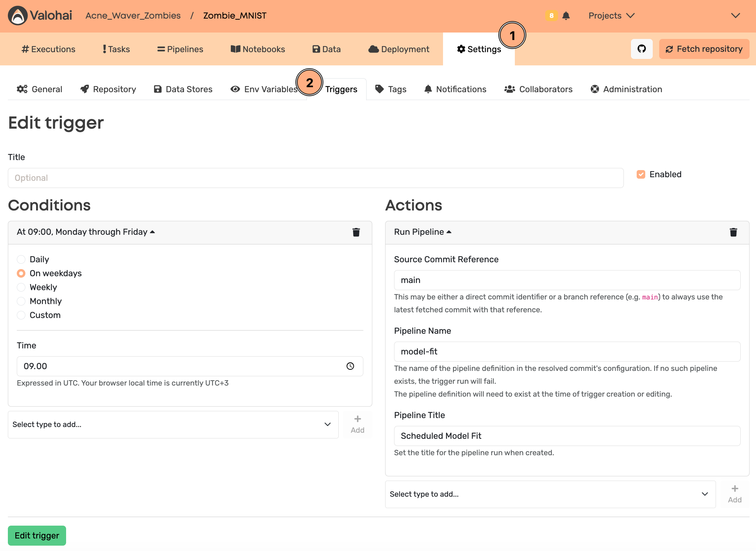This screenshot has height=551, width=756.
Task: Click the Fetch repository button
Action: point(704,49)
